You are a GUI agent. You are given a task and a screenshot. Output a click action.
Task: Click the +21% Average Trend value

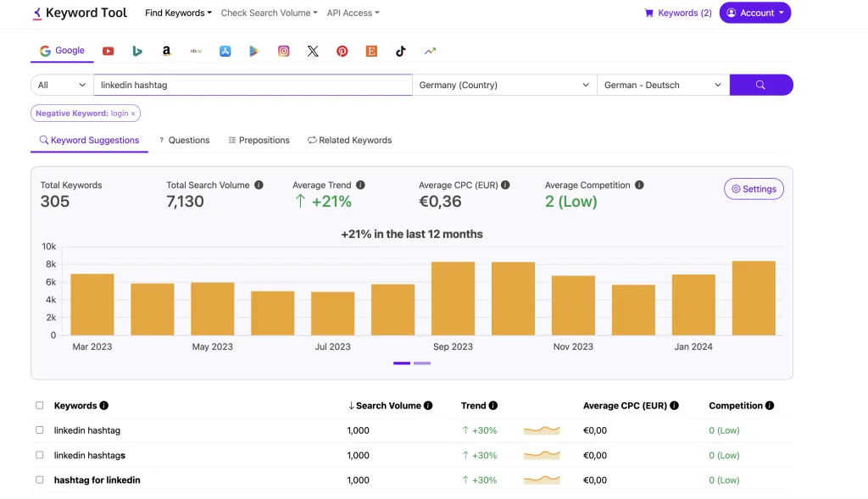coord(323,202)
